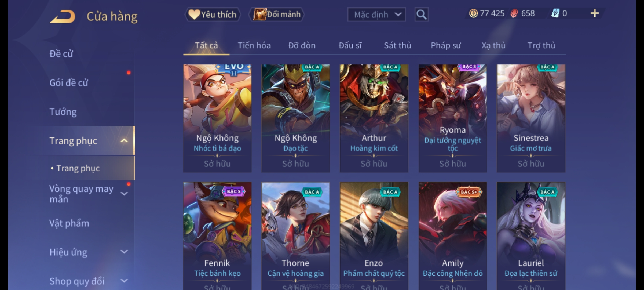Click the blue voucher currency icon
Viewport: 644px width, 290px height.
coord(555,13)
